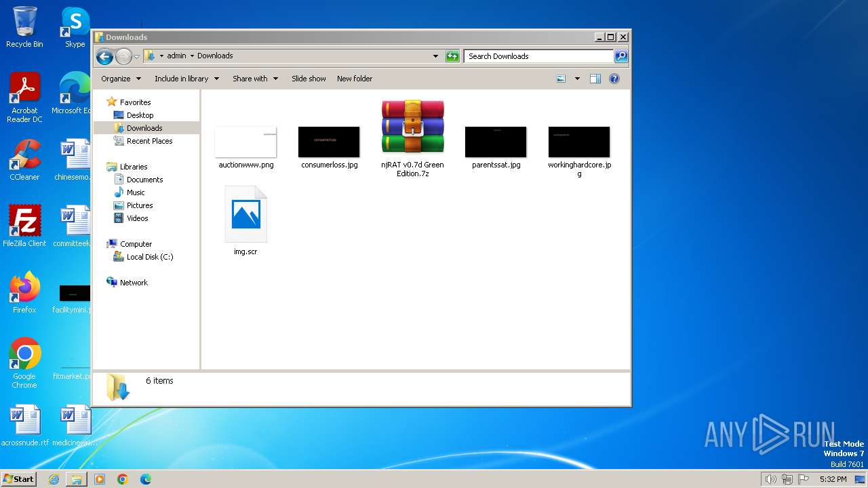
Task: Select Network in navigation pane
Action: tap(134, 283)
